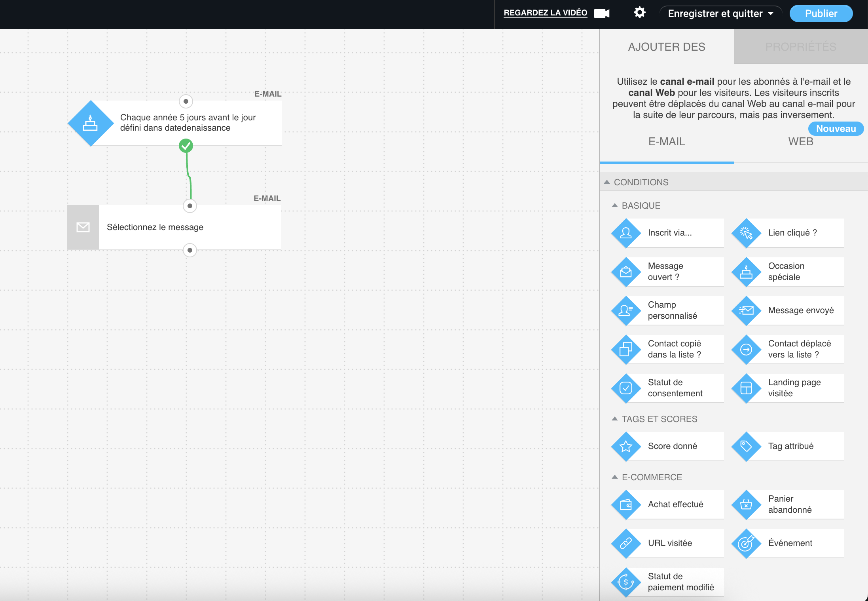Pick the Tag attribué tag icon
The height and width of the screenshot is (601, 868).
(x=746, y=447)
